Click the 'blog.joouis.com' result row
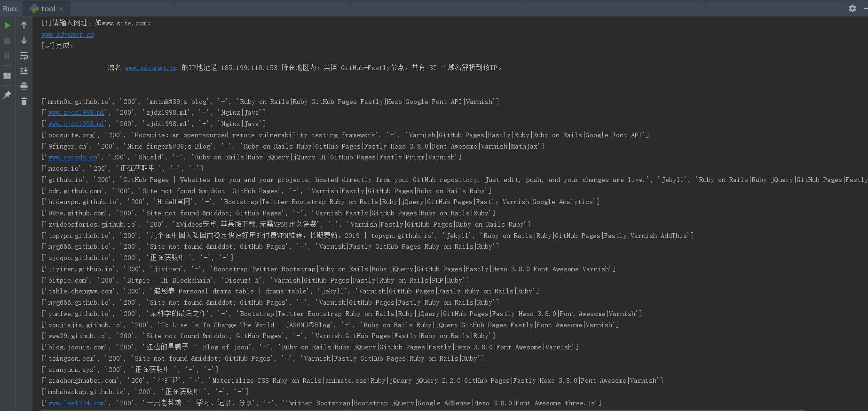The width and height of the screenshot is (868, 411). click(x=310, y=348)
